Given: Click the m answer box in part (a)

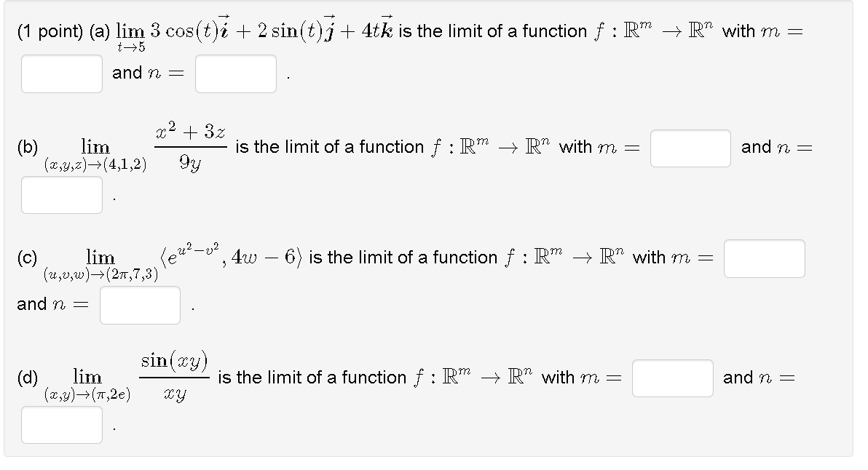Looking at the screenshot, I should [61, 73].
